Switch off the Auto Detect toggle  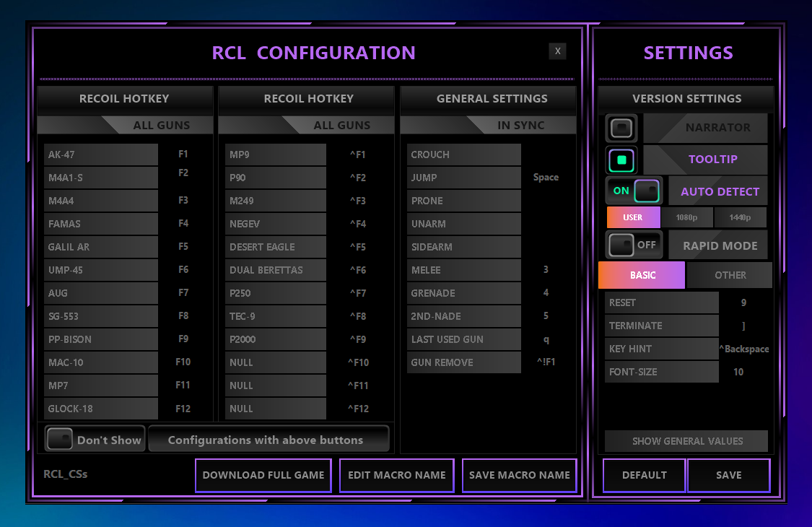click(634, 191)
